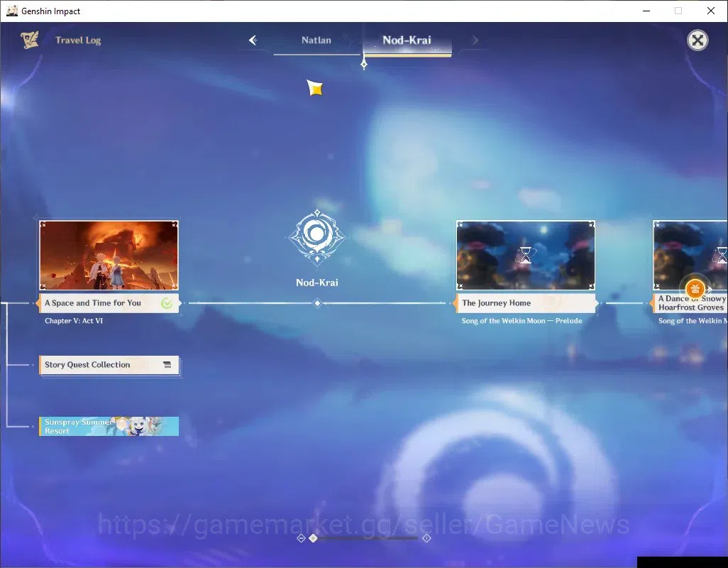Select A Space and Time for You label
The image size is (728, 568).
click(x=109, y=303)
